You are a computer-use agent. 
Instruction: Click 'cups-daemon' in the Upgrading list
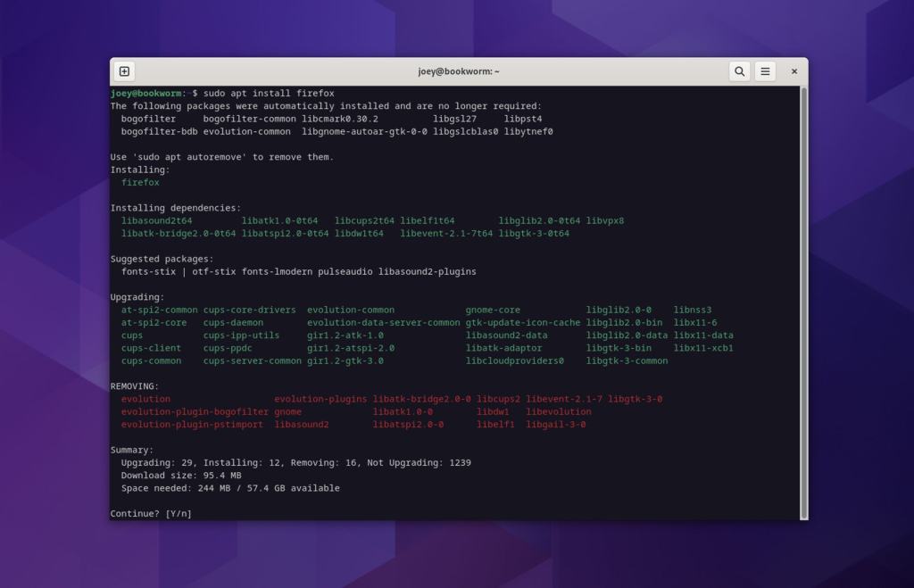233,323
